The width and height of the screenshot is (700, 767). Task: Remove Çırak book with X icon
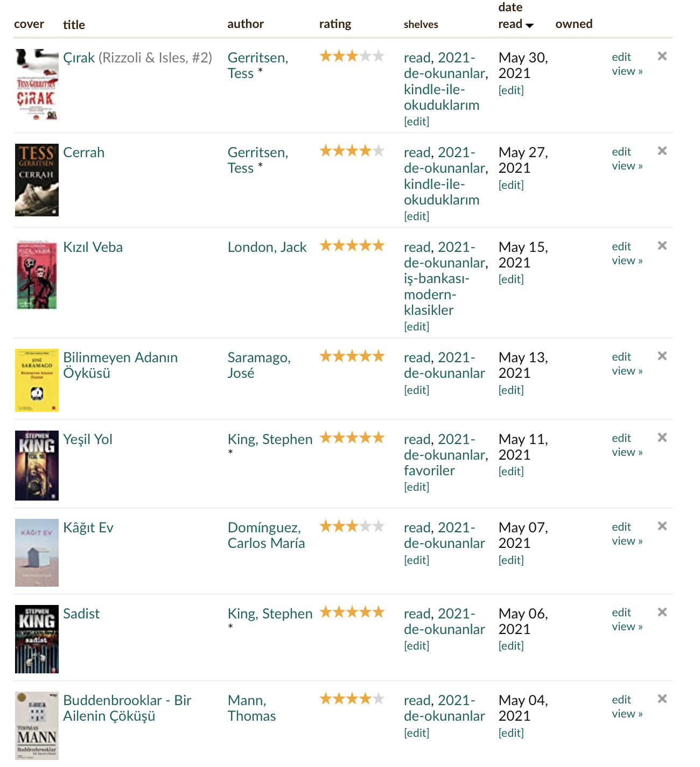click(x=662, y=56)
